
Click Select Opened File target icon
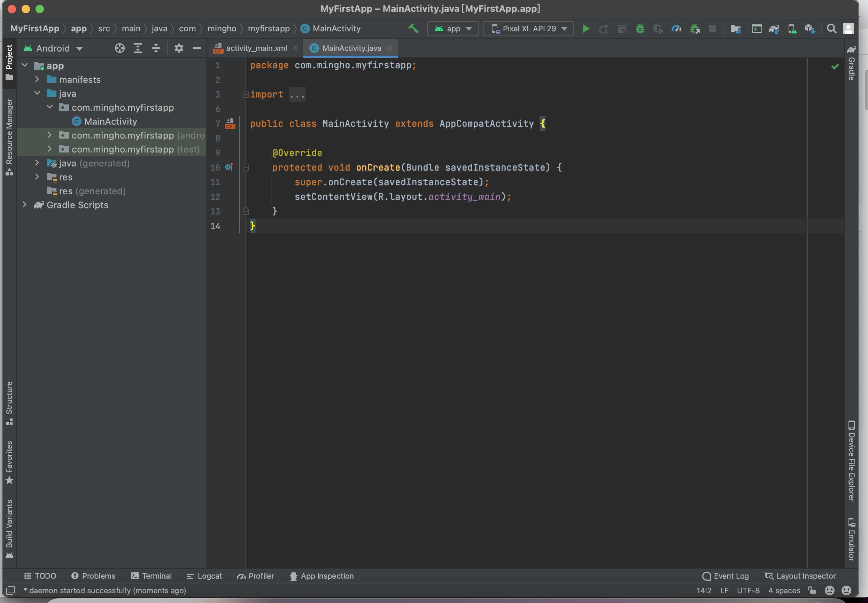tap(120, 48)
